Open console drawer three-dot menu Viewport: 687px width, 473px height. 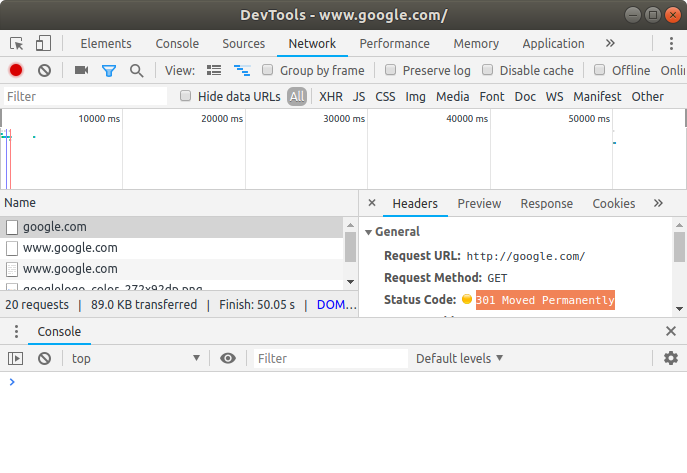[x=16, y=332]
